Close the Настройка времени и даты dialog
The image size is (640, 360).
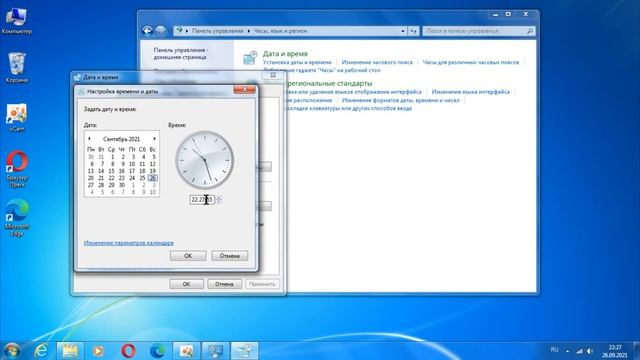tap(244, 90)
